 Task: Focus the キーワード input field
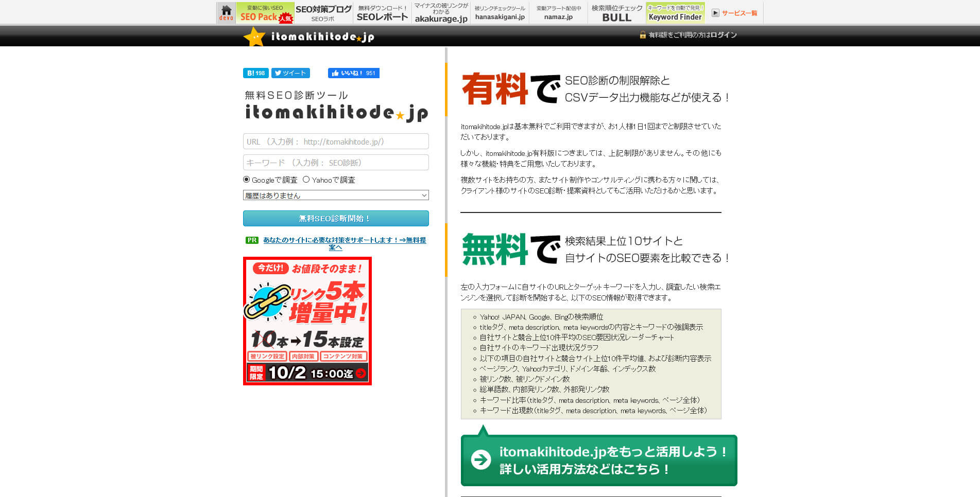coord(336,163)
